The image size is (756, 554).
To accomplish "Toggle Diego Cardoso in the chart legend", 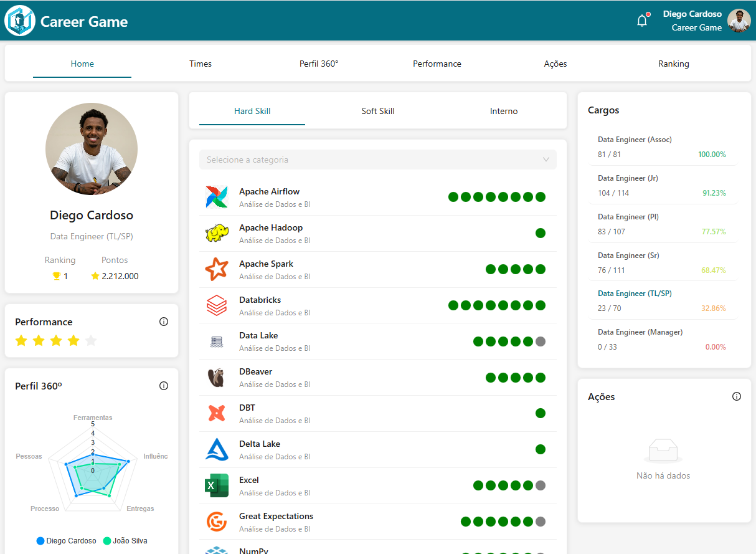I will pos(66,540).
